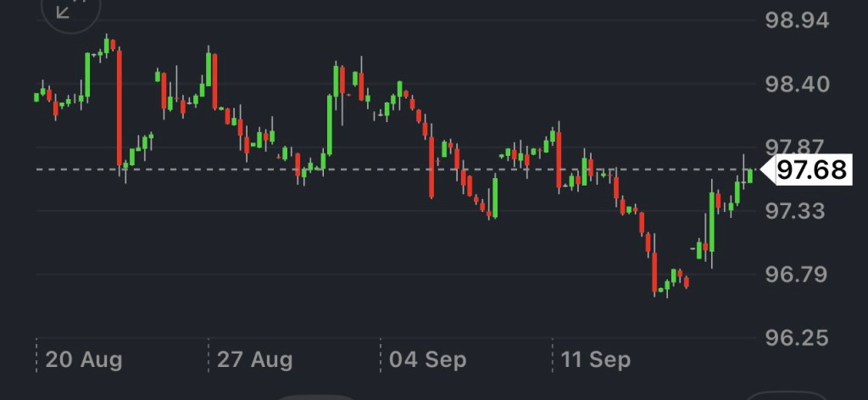Image resolution: width=868 pixels, height=400 pixels.
Task: Click the 97.68 current price tag
Action: tap(810, 170)
